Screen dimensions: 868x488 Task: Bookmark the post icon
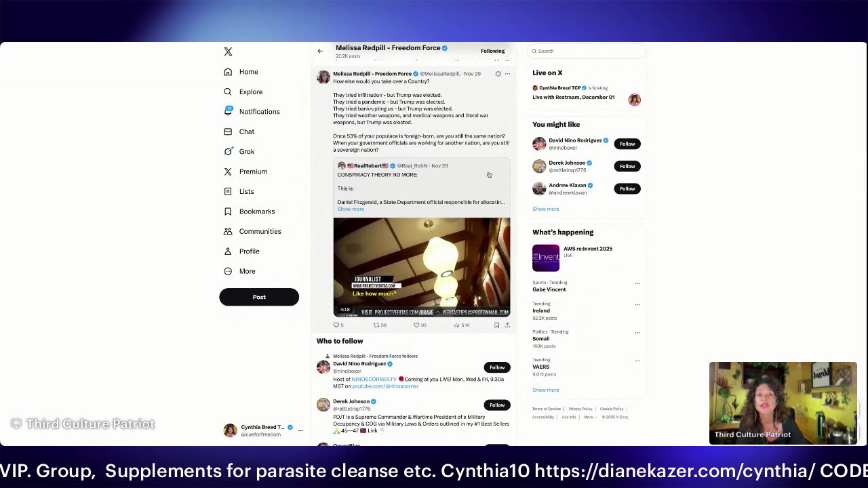tap(496, 325)
